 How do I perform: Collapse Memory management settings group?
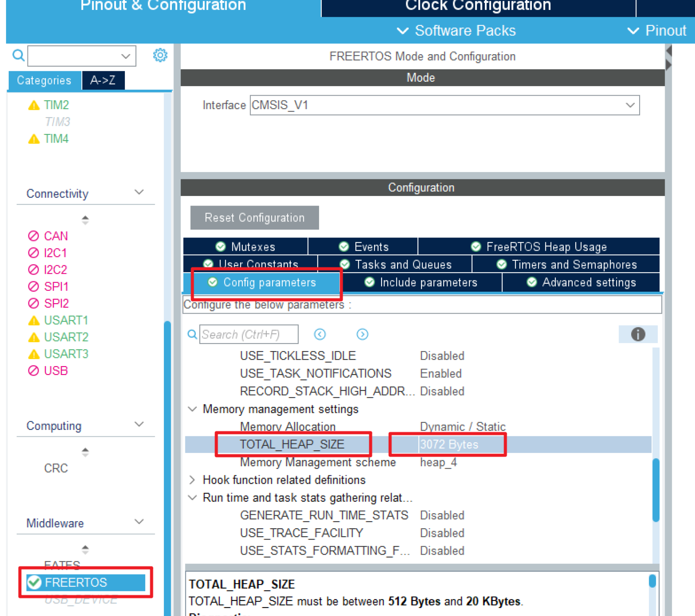[x=192, y=409]
